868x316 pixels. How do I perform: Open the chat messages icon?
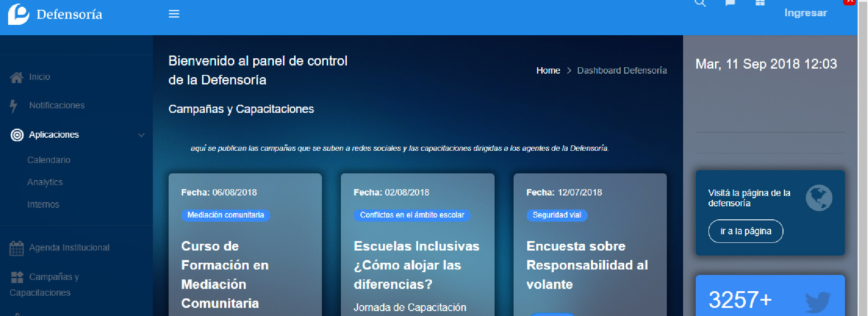pyautogui.click(x=730, y=4)
